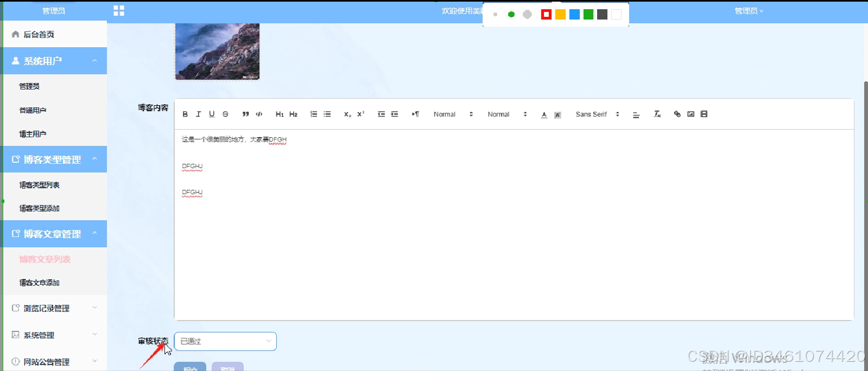This screenshot has height=371, width=868.
Task: Decrease the paragraph indent
Action: click(x=381, y=114)
